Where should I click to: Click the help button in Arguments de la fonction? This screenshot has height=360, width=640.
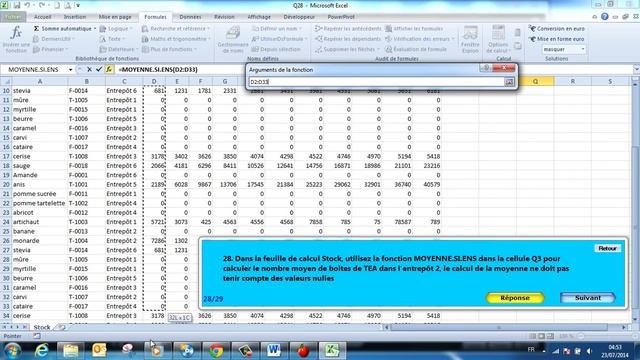coord(485,68)
